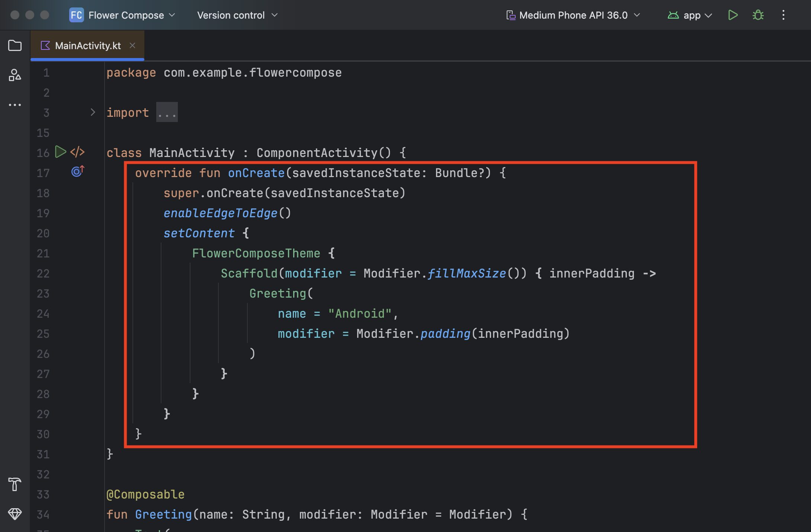Expand the collapsed import ellipsis placeholder
811x532 pixels.
click(167, 112)
